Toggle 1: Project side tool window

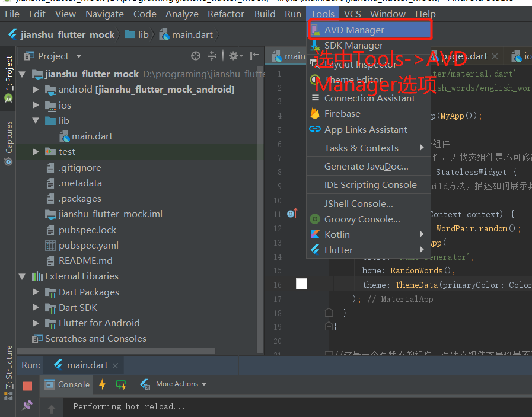coord(8,79)
